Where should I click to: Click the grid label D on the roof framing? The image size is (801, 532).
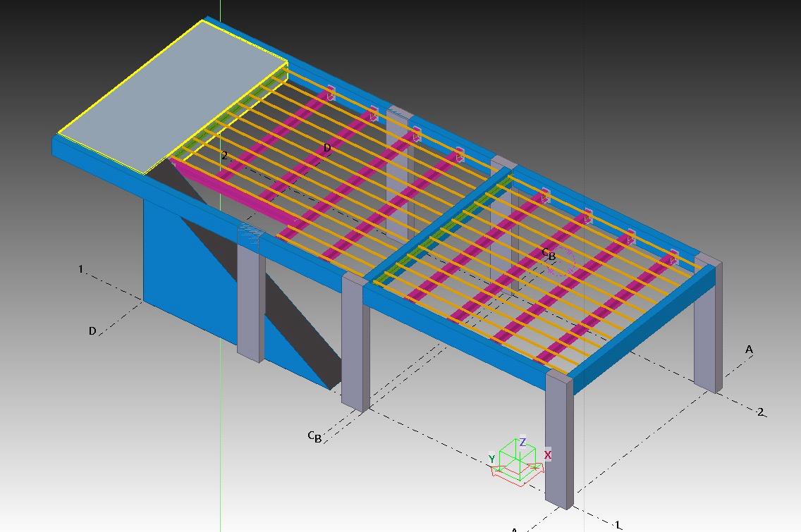pos(327,148)
